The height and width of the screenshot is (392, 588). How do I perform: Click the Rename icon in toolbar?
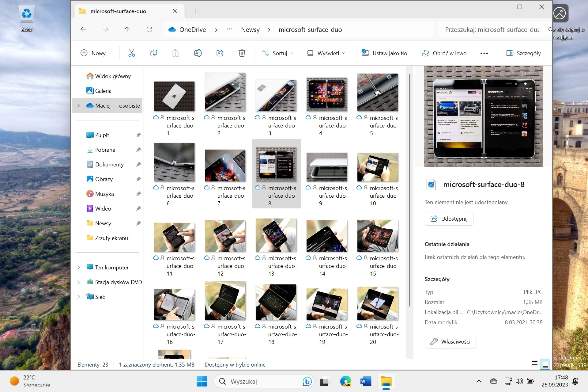(x=198, y=53)
